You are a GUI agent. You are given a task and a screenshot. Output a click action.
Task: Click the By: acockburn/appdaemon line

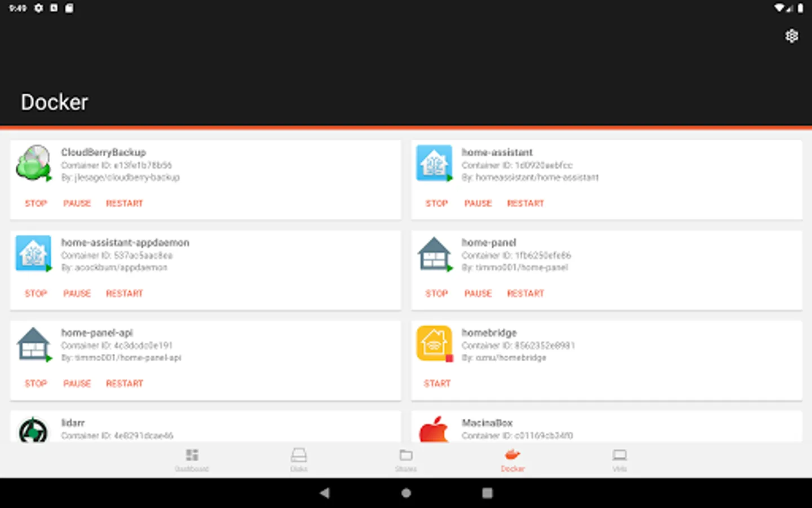point(114,268)
